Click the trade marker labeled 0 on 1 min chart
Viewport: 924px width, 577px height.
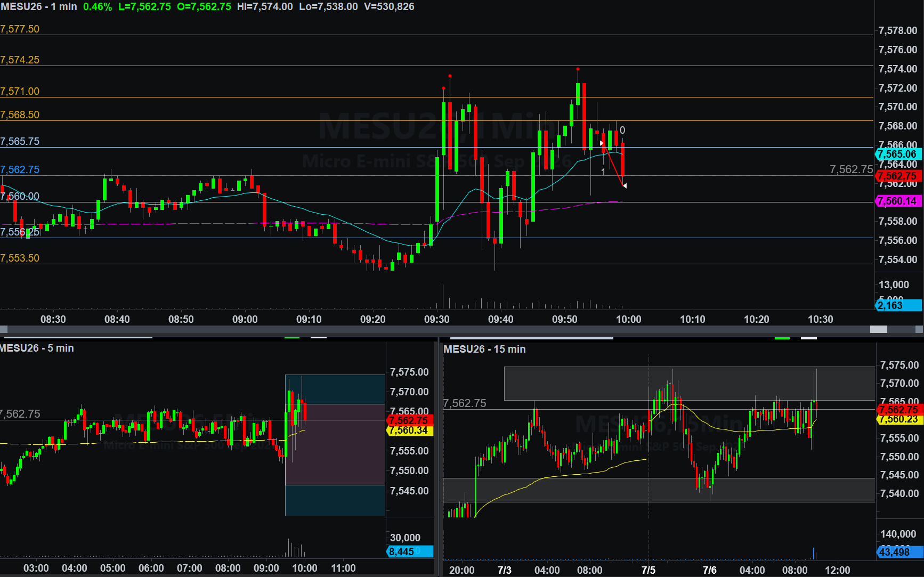(x=622, y=131)
